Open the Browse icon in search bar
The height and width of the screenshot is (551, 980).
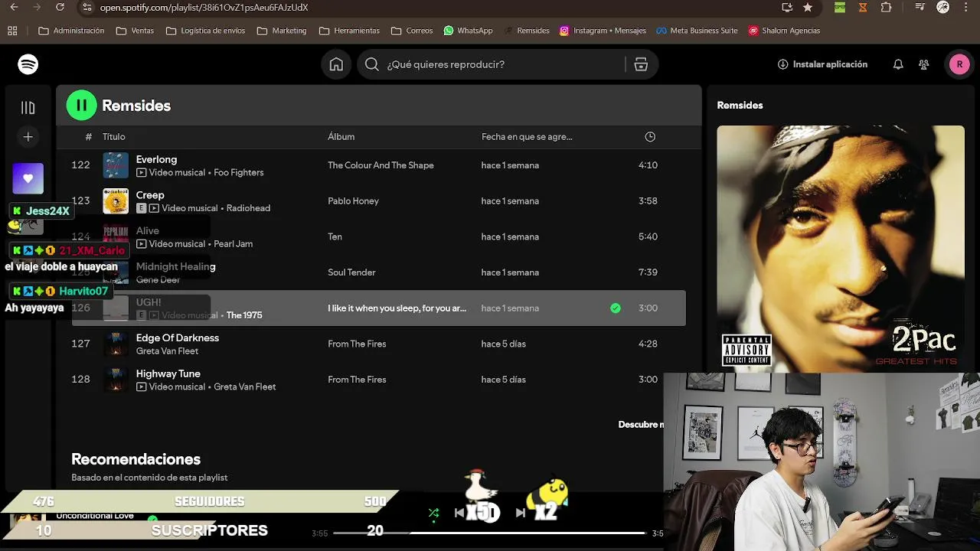coord(641,64)
